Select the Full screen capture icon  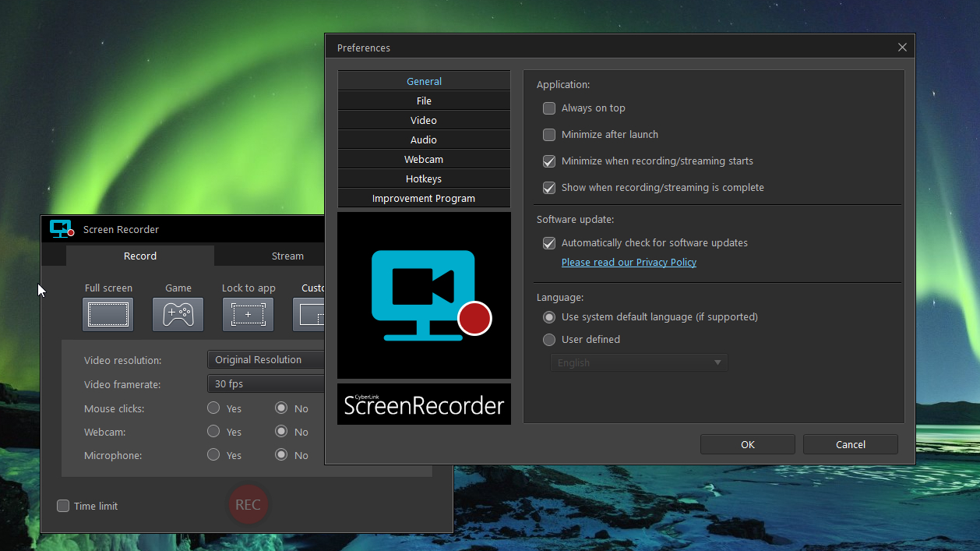[108, 314]
